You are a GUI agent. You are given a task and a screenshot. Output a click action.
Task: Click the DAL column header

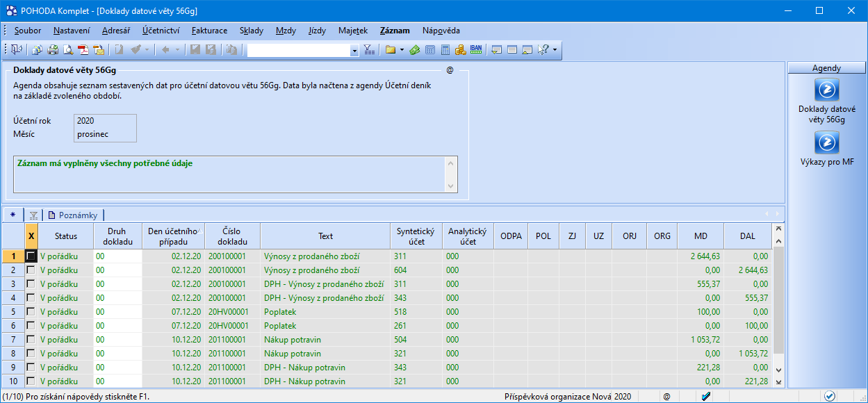pos(748,236)
